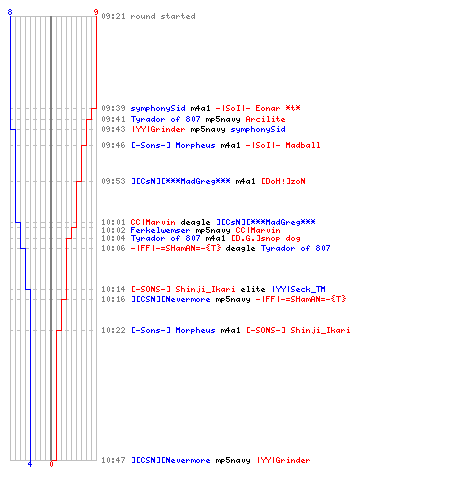
Task: Click [-SONS-] Shinji_Ikari killer at 10:14
Action: pyautogui.click(x=183, y=289)
